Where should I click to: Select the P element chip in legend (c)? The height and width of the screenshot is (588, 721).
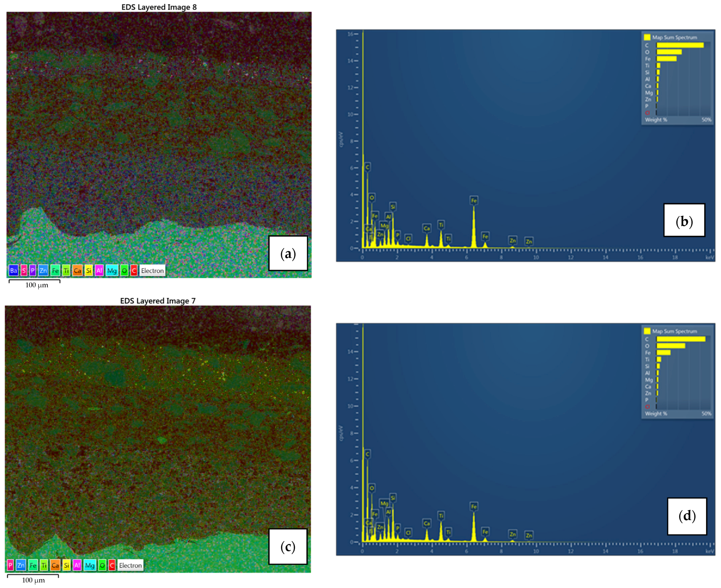[10, 565]
